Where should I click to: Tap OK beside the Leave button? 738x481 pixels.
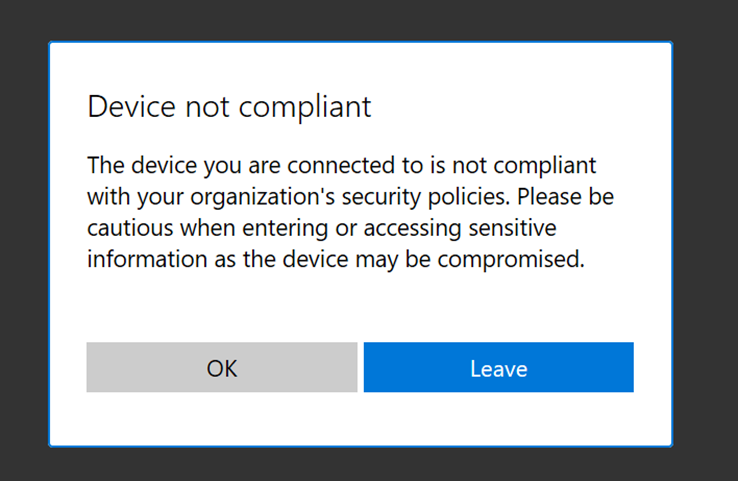221,368
